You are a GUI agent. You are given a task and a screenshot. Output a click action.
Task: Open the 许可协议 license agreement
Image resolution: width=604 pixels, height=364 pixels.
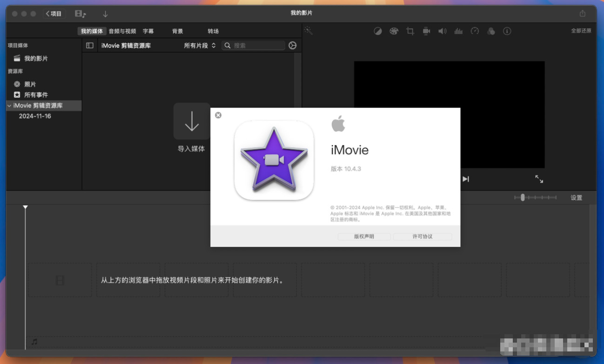click(423, 237)
